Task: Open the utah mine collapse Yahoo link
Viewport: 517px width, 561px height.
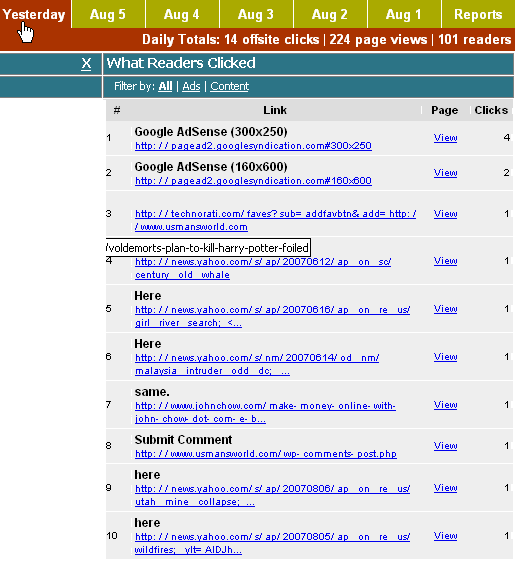Action: tap(272, 496)
